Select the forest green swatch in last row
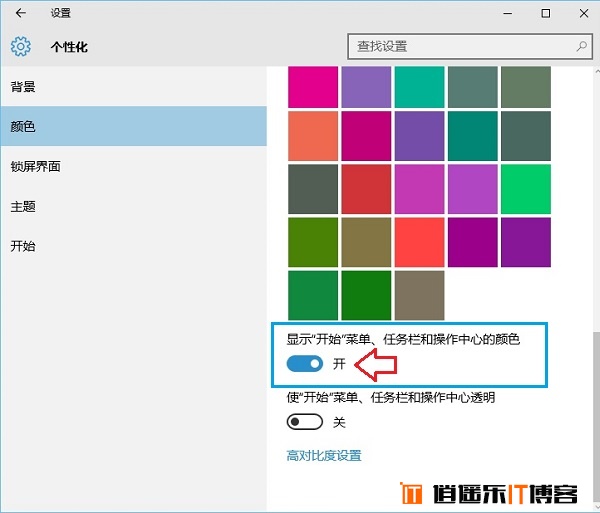The height and width of the screenshot is (513, 600). coord(366,295)
